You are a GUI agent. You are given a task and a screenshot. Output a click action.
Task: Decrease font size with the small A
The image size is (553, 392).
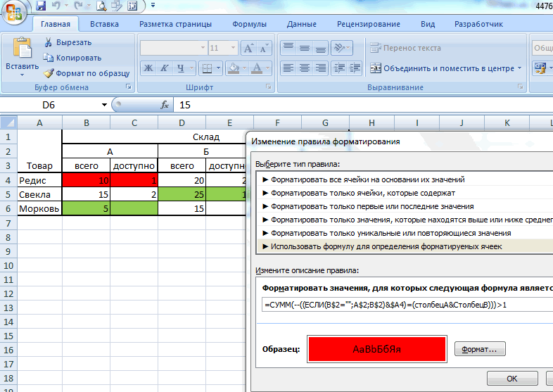click(x=264, y=48)
